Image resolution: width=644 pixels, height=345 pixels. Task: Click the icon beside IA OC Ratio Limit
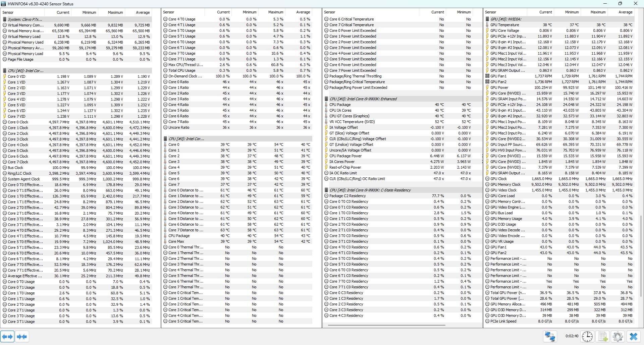[326, 173]
